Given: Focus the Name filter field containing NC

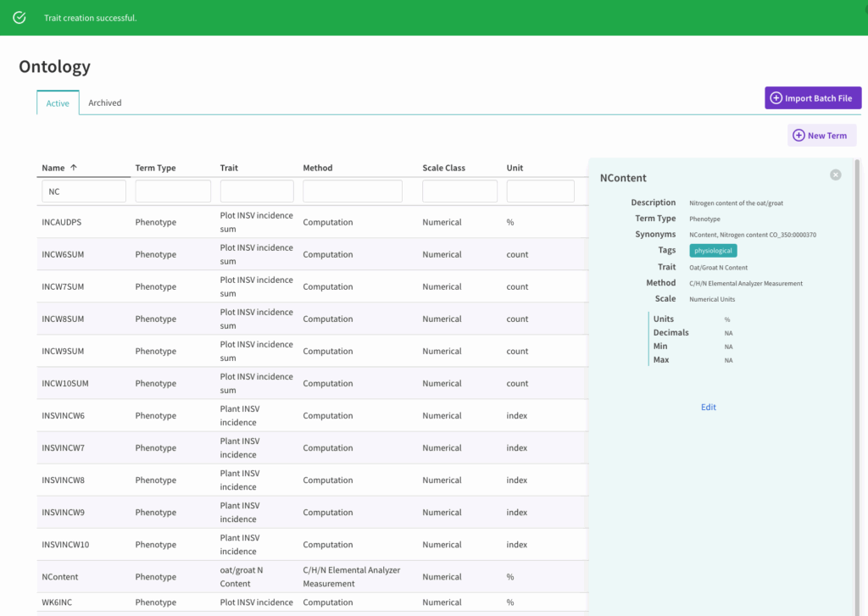Looking at the screenshot, I should pyautogui.click(x=84, y=191).
